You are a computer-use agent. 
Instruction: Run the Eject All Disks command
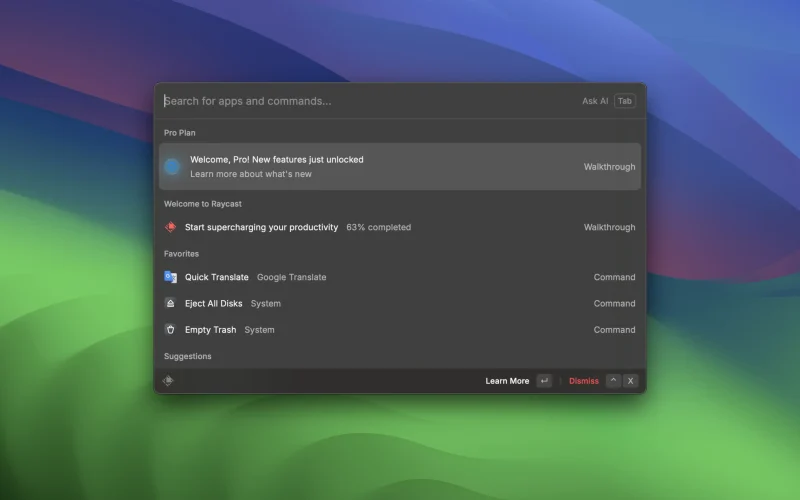point(400,303)
